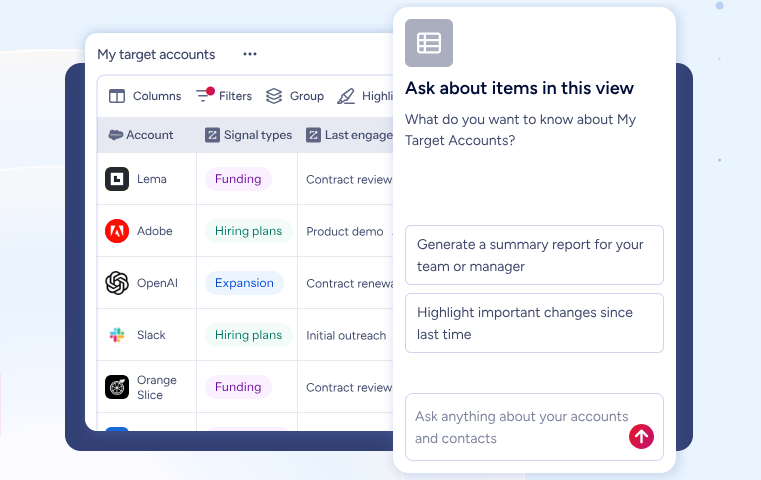Click the edit icon next to Signal types
Screen dimensions: 761x480
pos(212,135)
